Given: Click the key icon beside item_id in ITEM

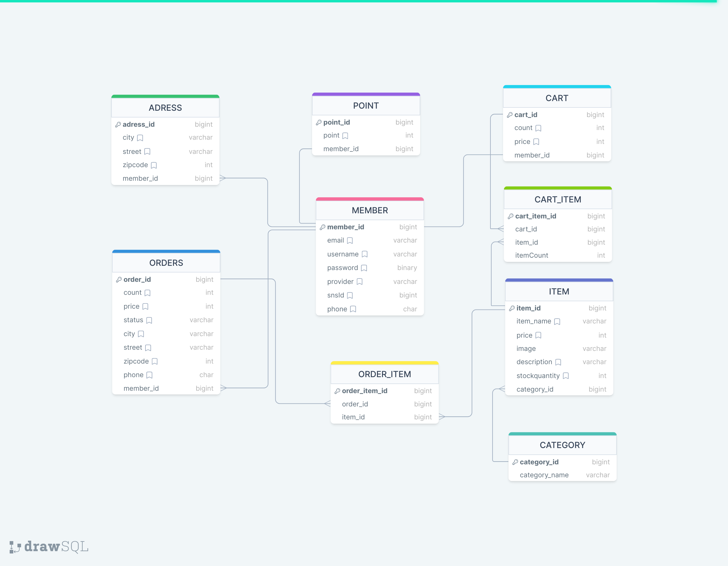Looking at the screenshot, I should tap(512, 308).
